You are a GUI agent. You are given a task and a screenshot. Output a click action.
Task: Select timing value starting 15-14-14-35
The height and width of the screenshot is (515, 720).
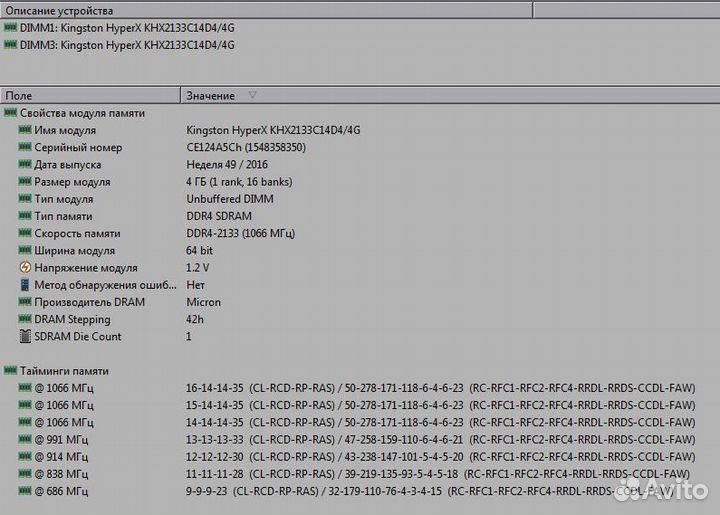point(441,405)
